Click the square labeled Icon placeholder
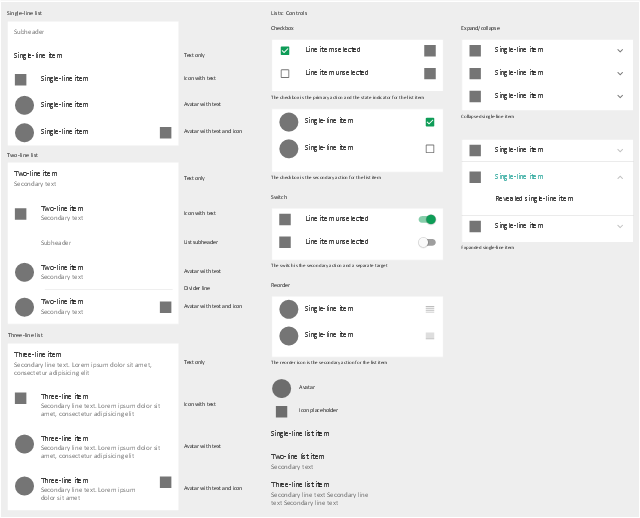Image resolution: width=640 pixels, height=518 pixels. 282,411
